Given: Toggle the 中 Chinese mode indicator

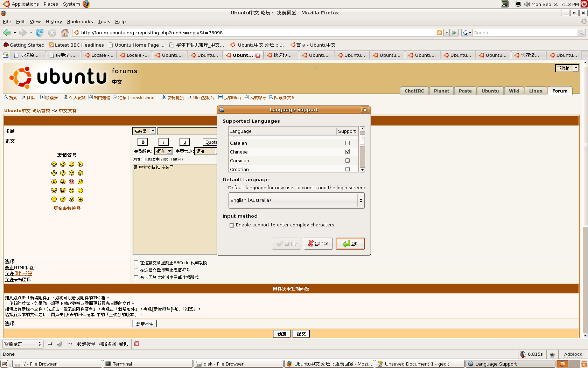Looking at the screenshot, I should click(x=50, y=344).
